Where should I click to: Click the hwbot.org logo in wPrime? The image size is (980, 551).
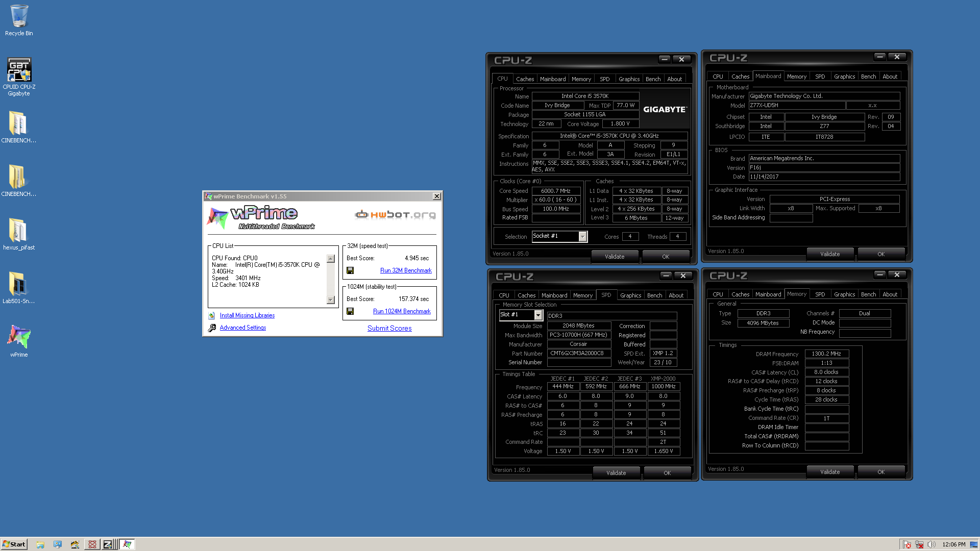coord(396,215)
